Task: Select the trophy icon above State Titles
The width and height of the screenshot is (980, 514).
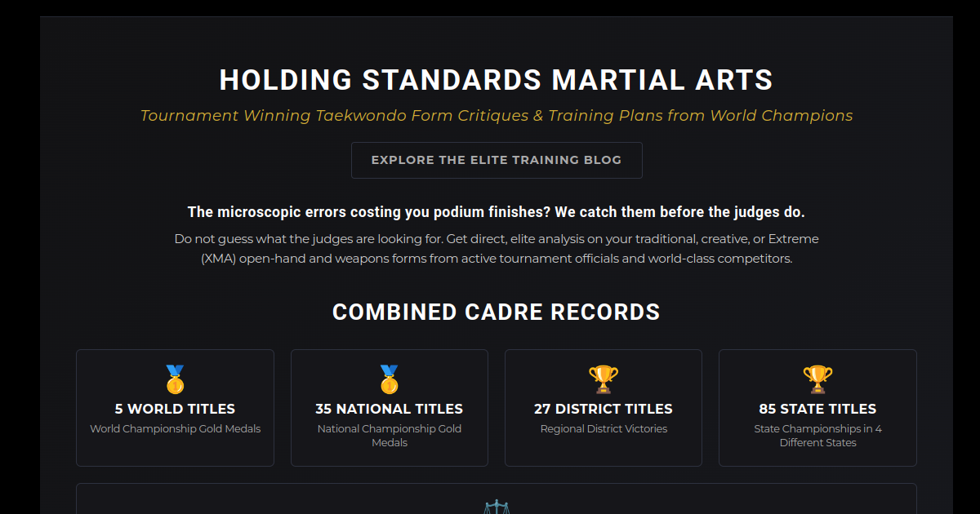Action: pyautogui.click(x=817, y=379)
